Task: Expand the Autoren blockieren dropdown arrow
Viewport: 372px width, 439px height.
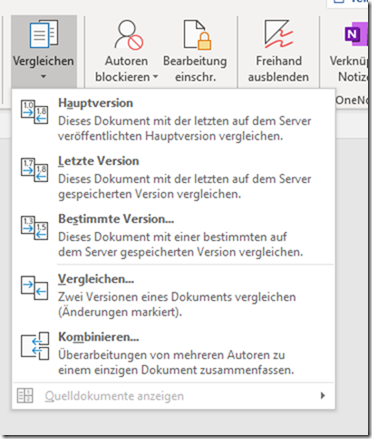Action: pos(155,77)
